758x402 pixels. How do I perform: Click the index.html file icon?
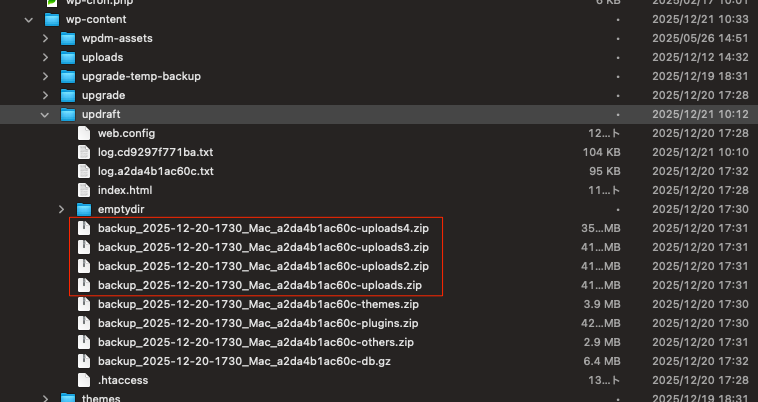pyautogui.click(x=85, y=190)
